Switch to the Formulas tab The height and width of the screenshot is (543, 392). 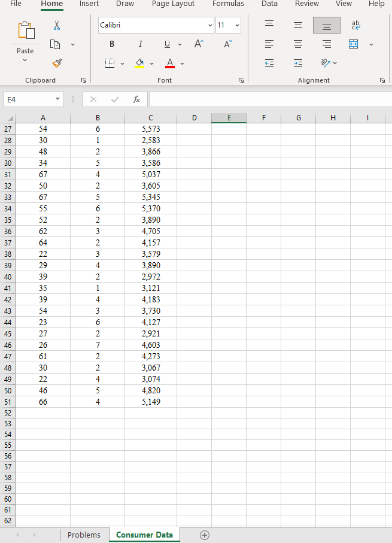tap(228, 4)
